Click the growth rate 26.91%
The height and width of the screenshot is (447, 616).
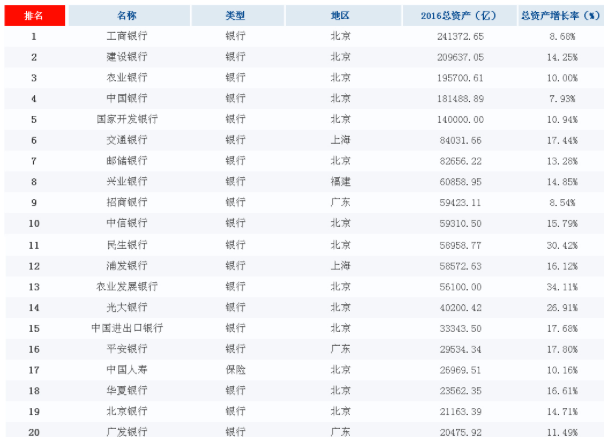(x=562, y=308)
